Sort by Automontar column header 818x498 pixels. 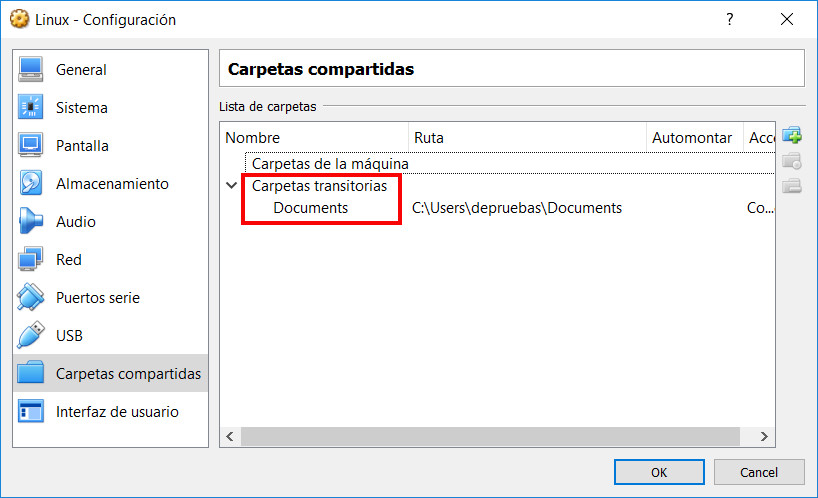tap(694, 138)
